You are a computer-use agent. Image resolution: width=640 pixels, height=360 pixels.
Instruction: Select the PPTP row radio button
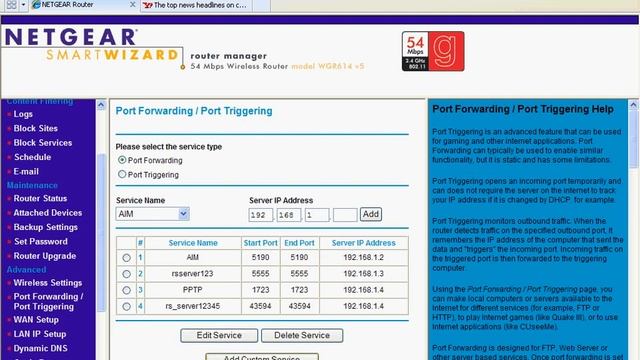126,290
